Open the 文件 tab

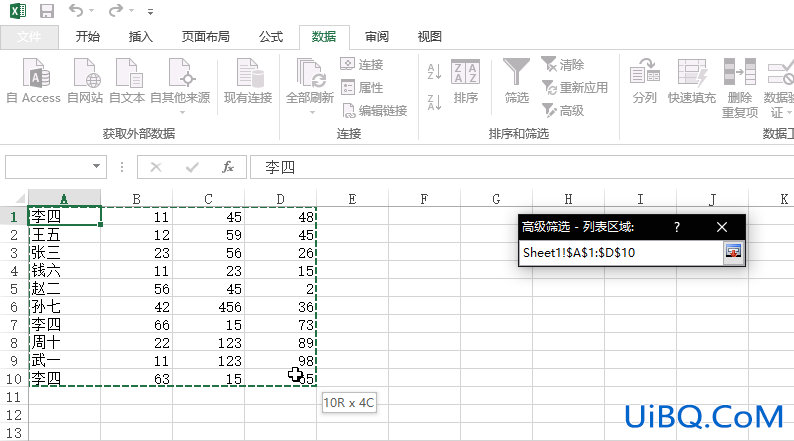(x=29, y=37)
